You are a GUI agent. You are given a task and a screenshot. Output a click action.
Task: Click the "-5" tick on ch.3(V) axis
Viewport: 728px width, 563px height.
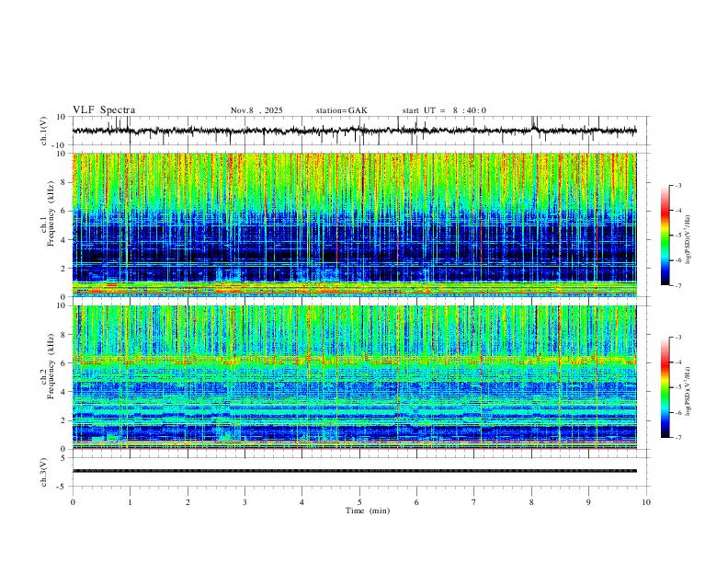coord(62,487)
